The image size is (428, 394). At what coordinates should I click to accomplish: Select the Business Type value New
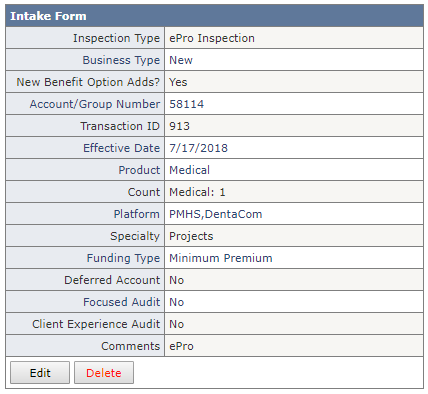point(181,60)
